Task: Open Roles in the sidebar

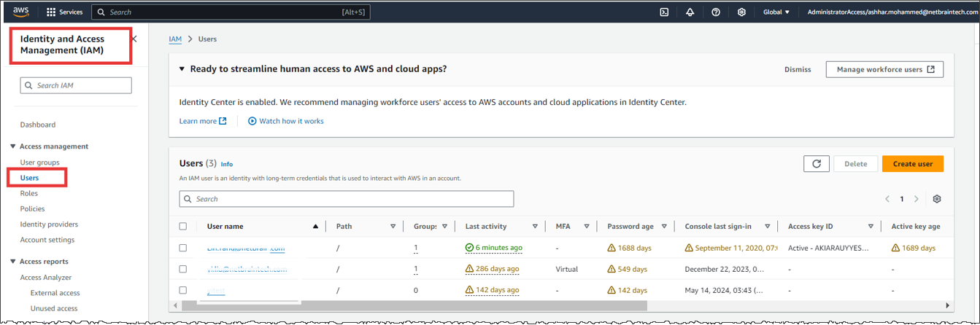Action: coord(29,193)
